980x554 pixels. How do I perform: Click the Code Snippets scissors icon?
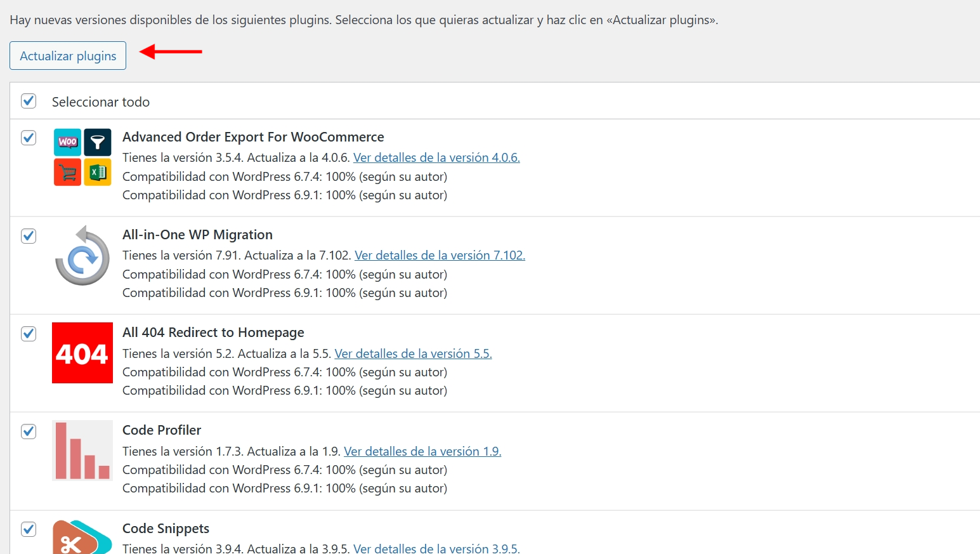click(82, 538)
